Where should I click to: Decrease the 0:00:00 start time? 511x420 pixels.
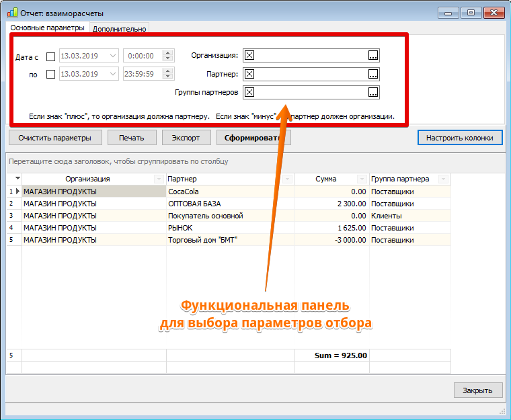tap(168, 58)
